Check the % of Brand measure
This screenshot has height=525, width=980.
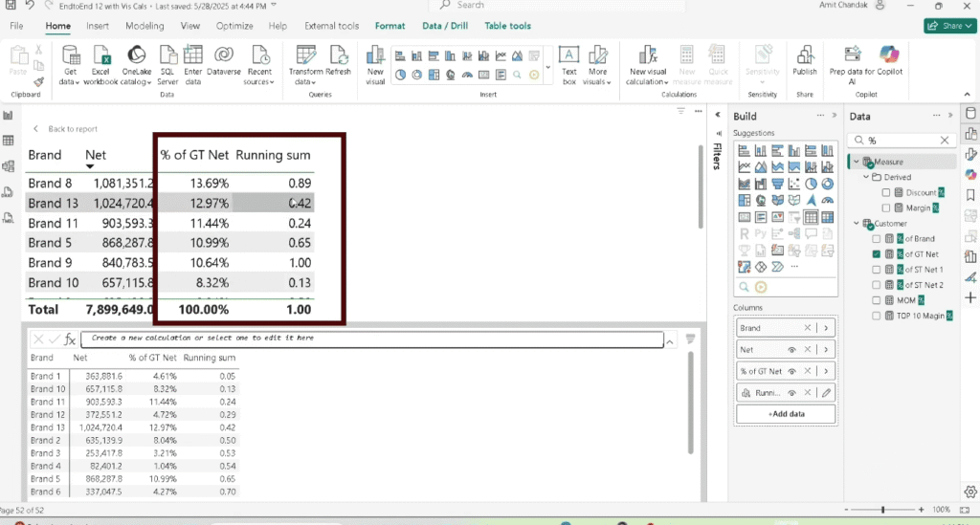coord(877,238)
